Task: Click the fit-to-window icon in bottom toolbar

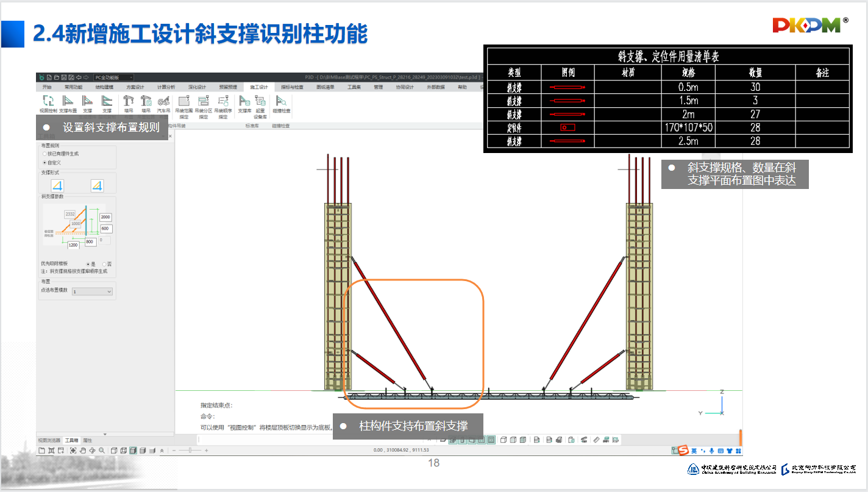Action: coord(73,451)
